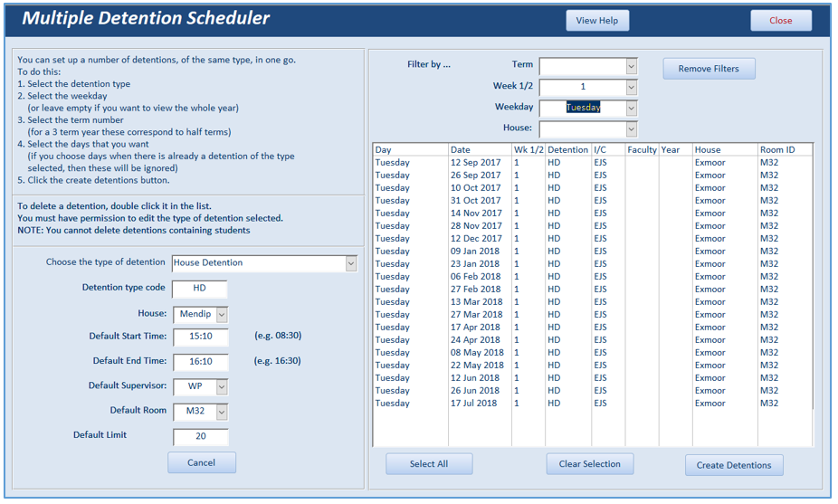Select the 26 Jun 2018 detention row
Viewport: 838px width, 504px height.
tap(593, 391)
